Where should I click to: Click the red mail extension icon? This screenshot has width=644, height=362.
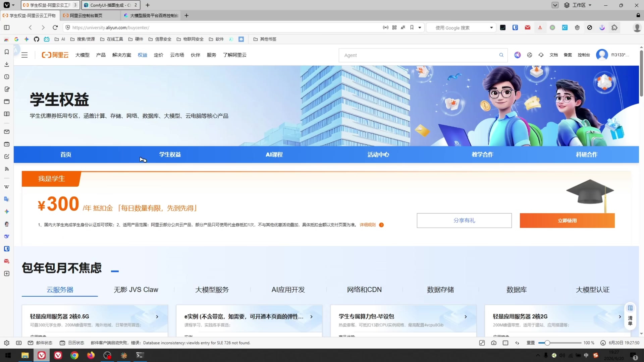coord(528,27)
